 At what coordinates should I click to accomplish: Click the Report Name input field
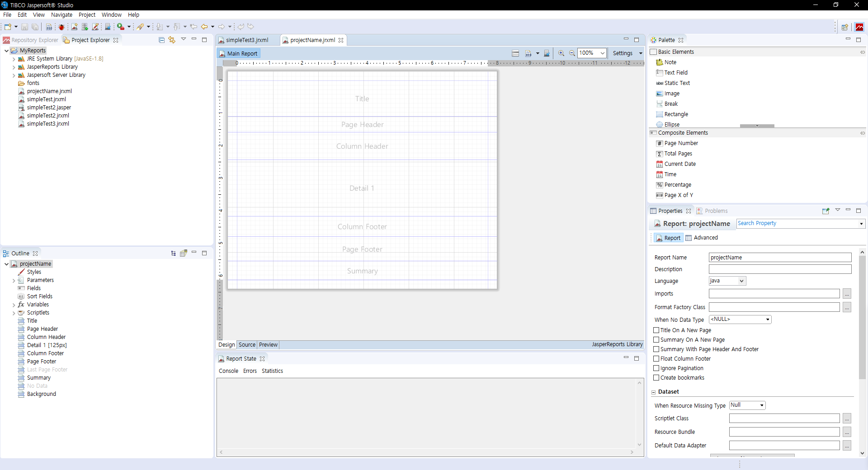(780, 258)
